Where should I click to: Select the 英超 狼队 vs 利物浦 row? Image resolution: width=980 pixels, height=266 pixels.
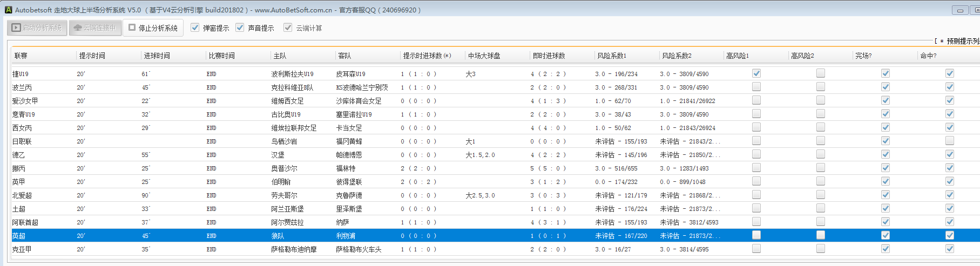click(x=302, y=236)
